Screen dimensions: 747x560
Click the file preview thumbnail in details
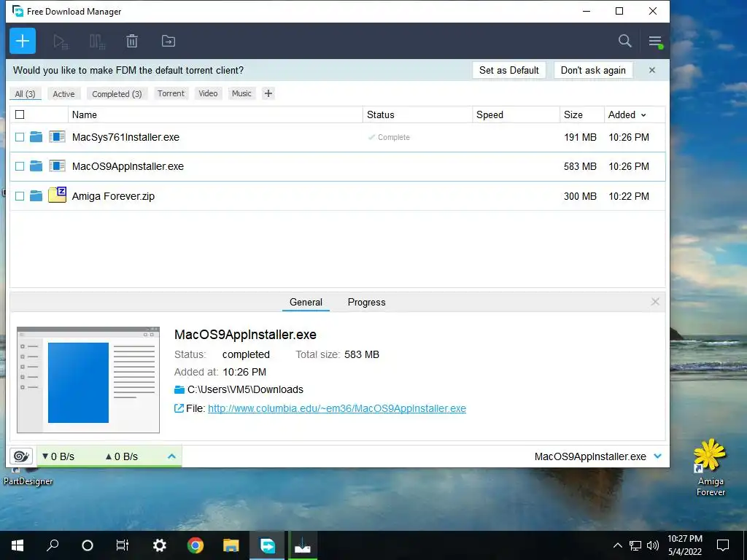tap(88, 379)
